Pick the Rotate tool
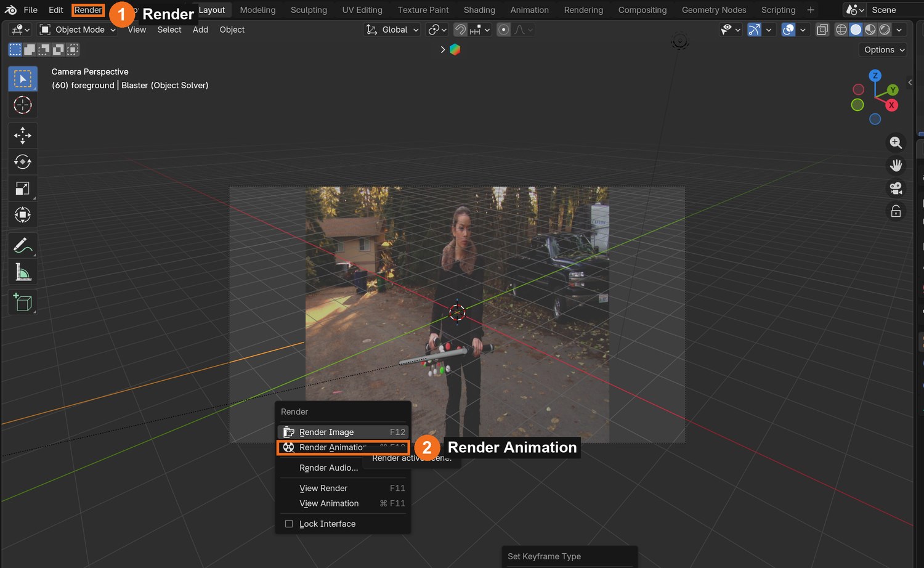 [23, 162]
